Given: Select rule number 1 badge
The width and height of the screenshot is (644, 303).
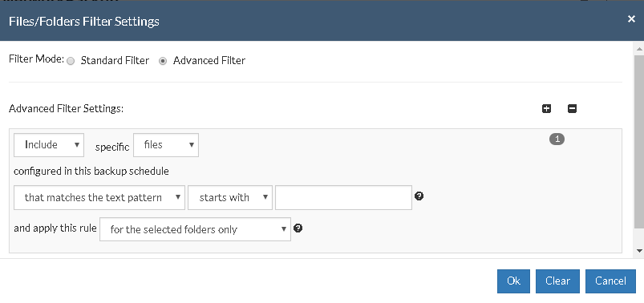Looking at the screenshot, I should pos(557,139).
